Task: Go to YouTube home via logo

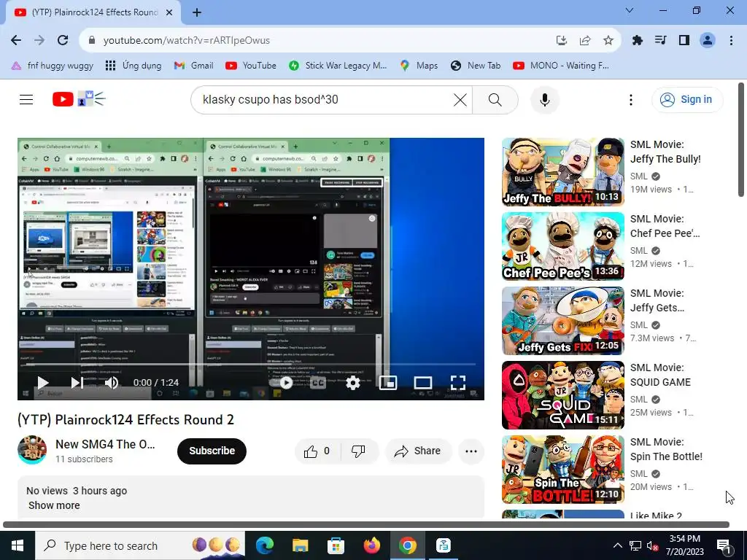Action: [79, 99]
